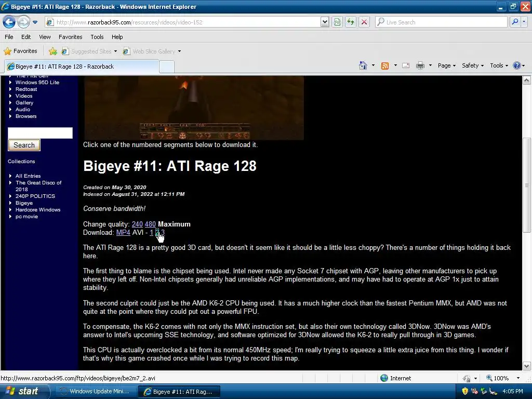Click the browser Back arrow button
Viewport: 532px width, 399px height.
(9, 22)
